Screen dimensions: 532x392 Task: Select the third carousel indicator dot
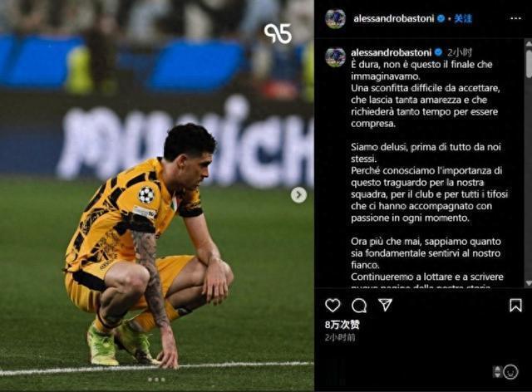[163, 380]
